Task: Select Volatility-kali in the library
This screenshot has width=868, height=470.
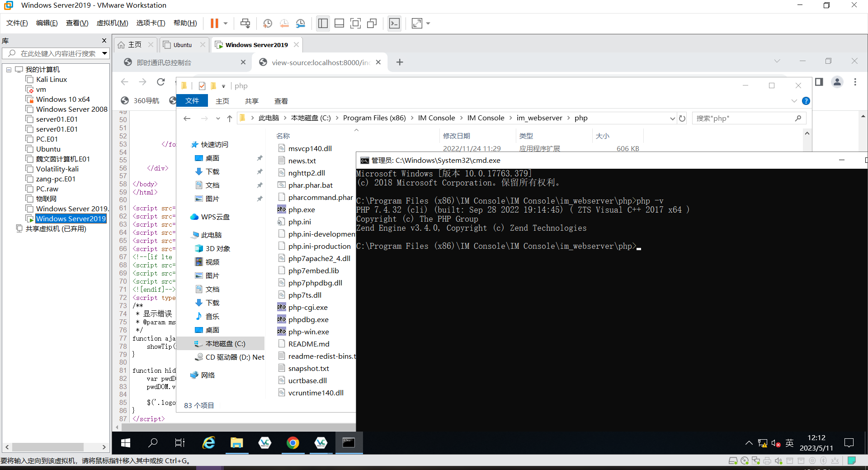Action: pos(57,169)
